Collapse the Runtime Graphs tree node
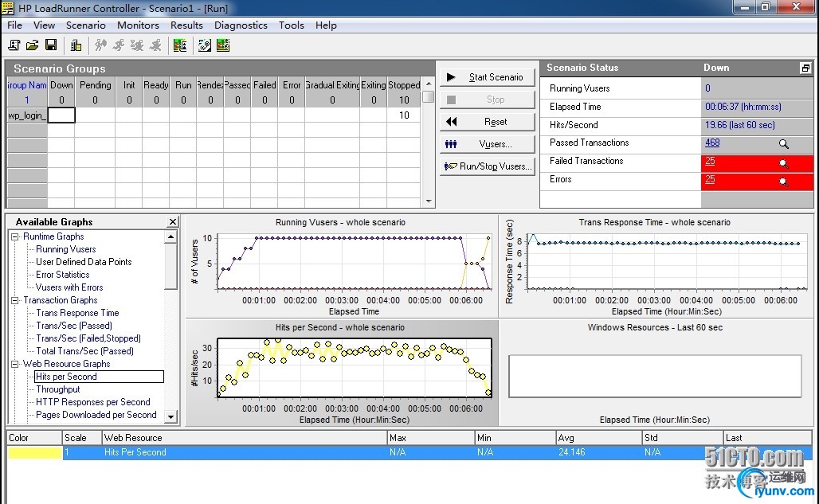The width and height of the screenshot is (819, 504). point(15,236)
